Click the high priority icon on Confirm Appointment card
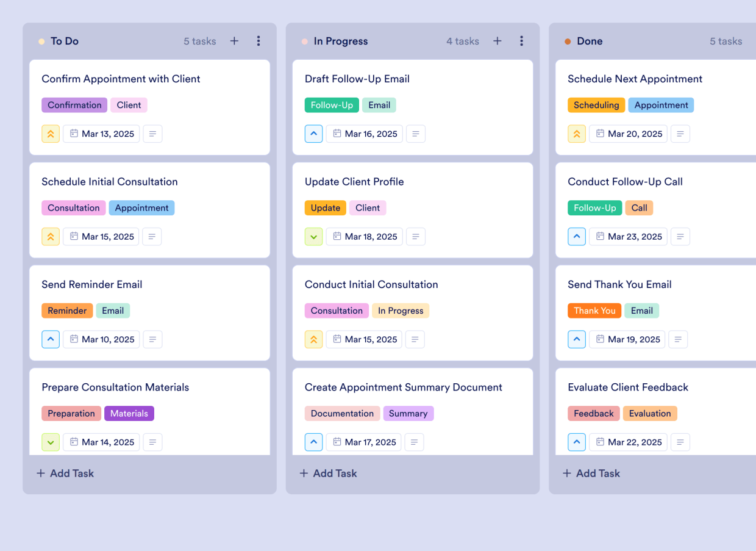756x551 pixels. 51,134
